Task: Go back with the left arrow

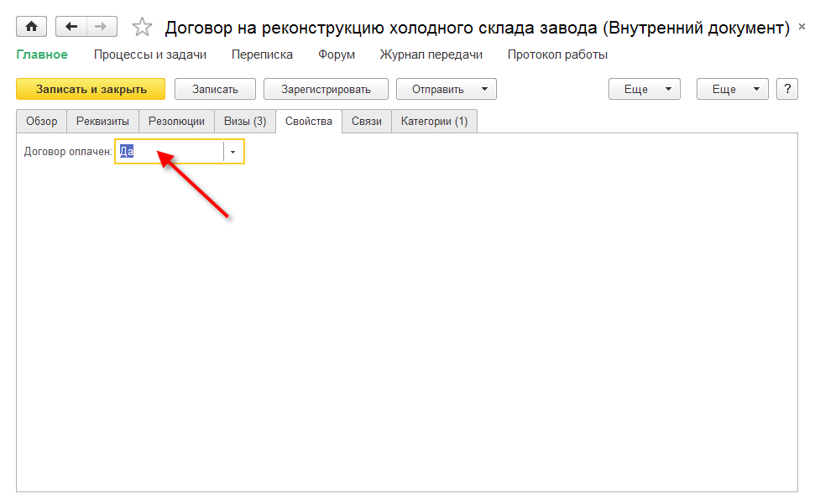Action: (71, 27)
